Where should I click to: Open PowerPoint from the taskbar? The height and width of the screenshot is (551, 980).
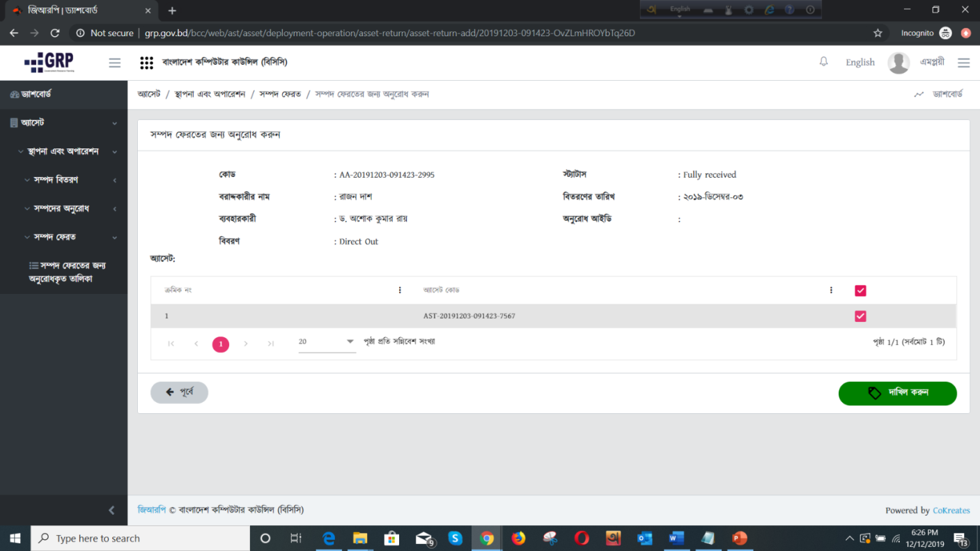[740, 538]
